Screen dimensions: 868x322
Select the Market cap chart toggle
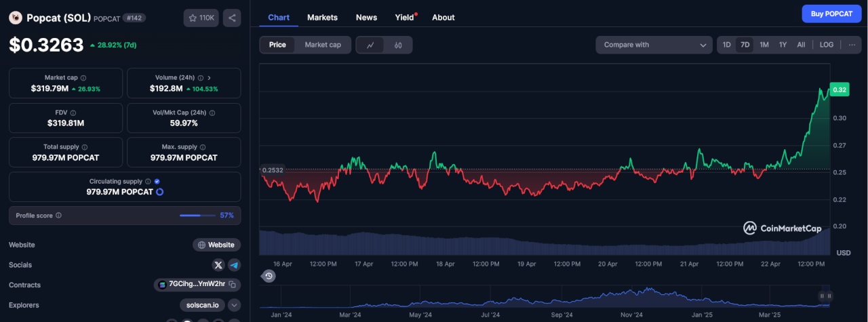coord(323,45)
